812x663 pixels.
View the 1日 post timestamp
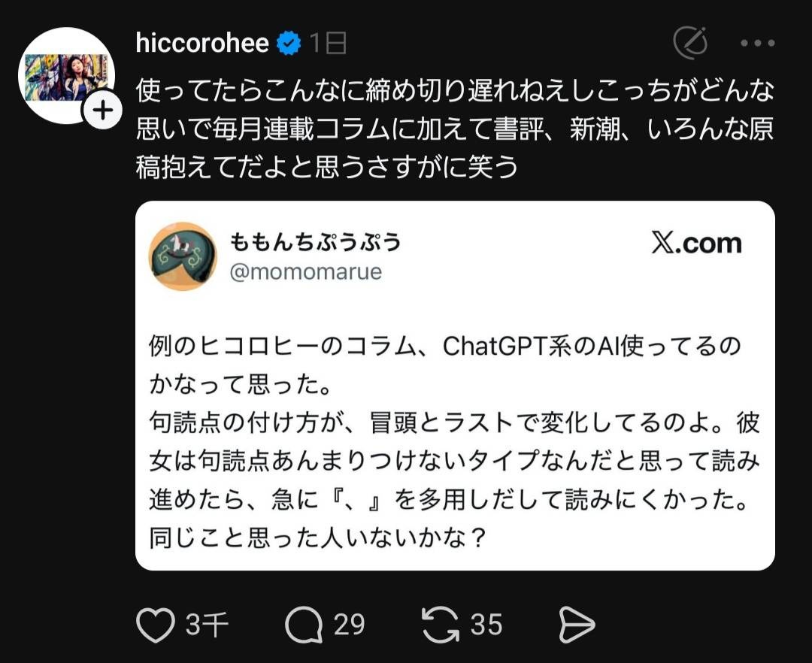point(329,43)
